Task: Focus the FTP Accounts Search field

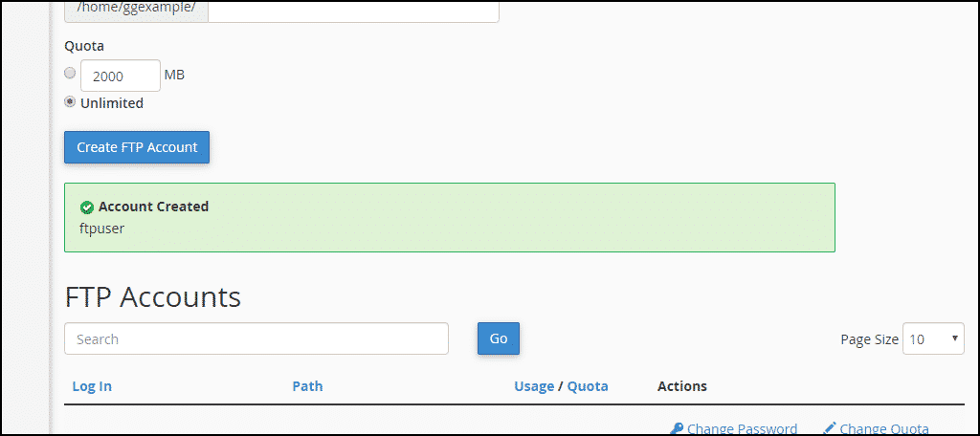Action: point(256,338)
